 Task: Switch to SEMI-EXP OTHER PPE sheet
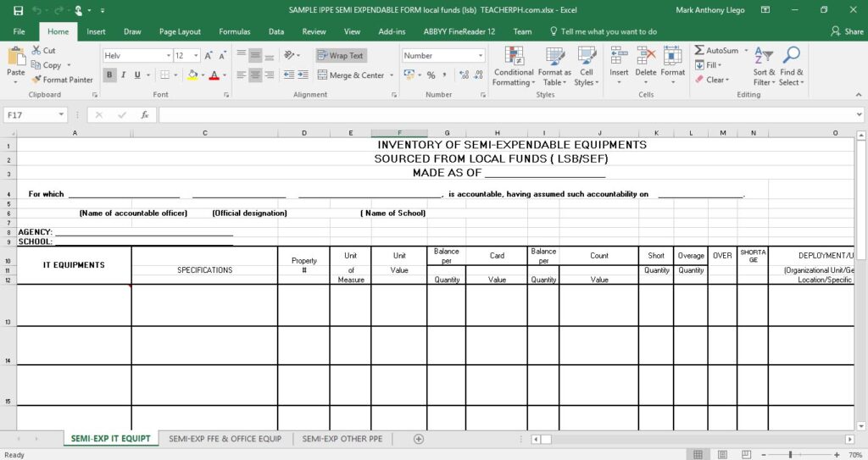[342, 439]
